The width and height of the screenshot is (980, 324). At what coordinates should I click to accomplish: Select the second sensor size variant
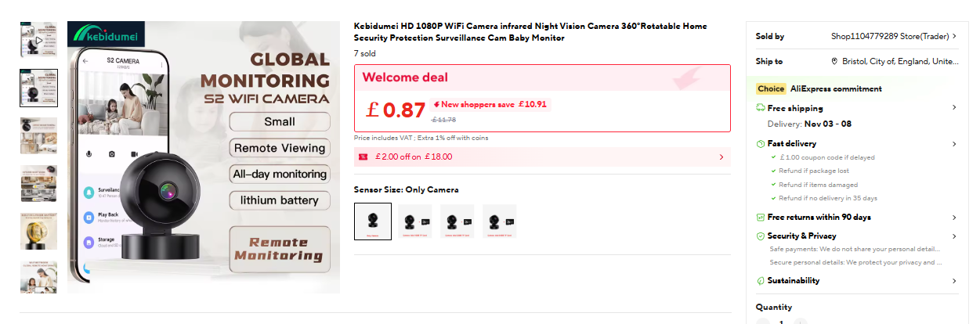click(x=415, y=221)
